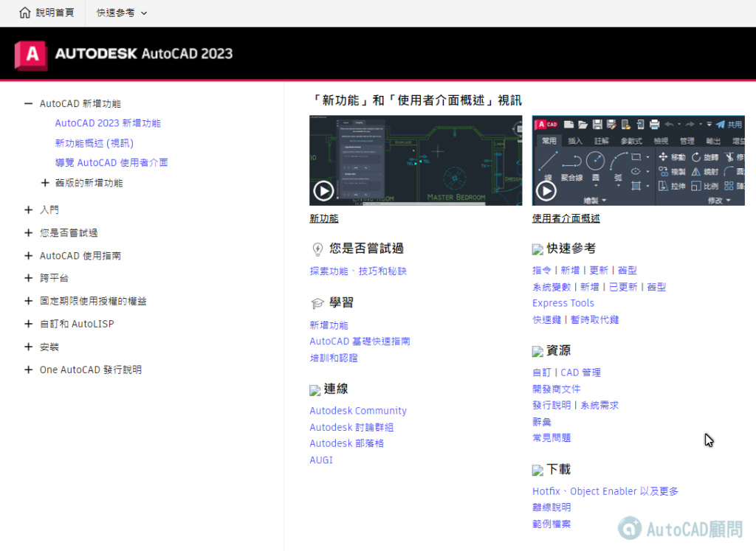756x551 pixels.
Task: Open 導覽 AutoCAD 使用者介面 link
Action: pos(111,163)
